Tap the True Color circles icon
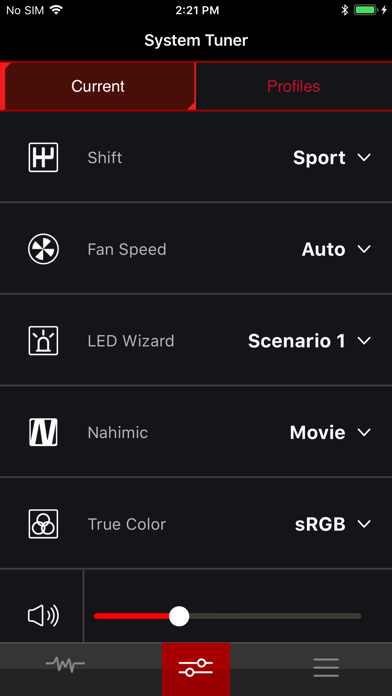392x696 pixels. (x=43, y=524)
